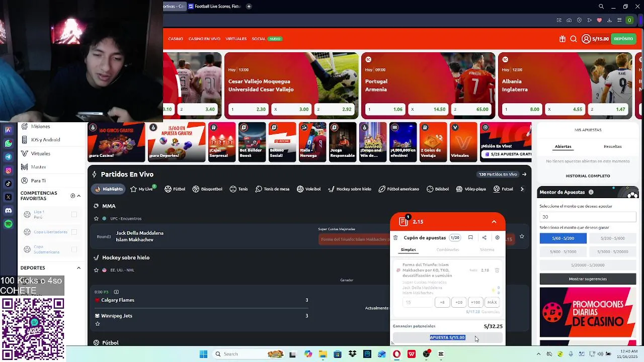
Task: Open Opera easy setup menu icon
Action: pyautogui.click(x=619, y=20)
